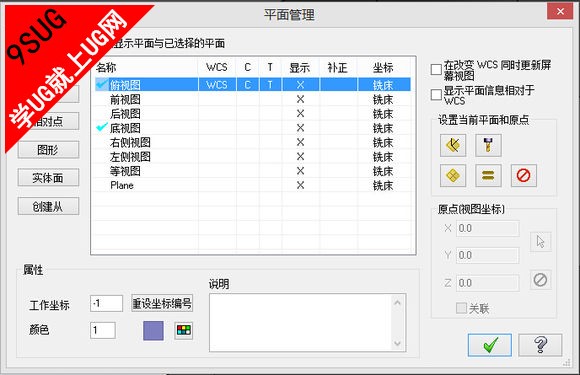Toggle the checkmark beside 俯视图

click(x=102, y=84)
